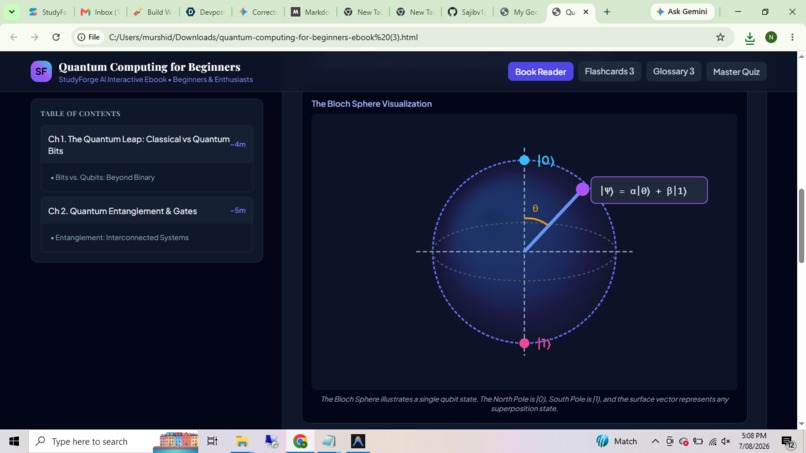Screen dimensions: 806x453
Task: Click the Table of Contents heading
Action: click(80, 114)
